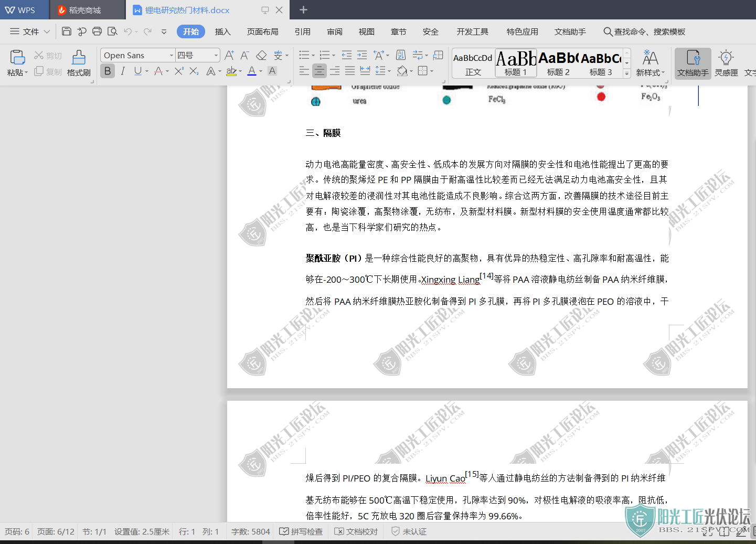Click the Distributed alignment icon

[365, 71]
